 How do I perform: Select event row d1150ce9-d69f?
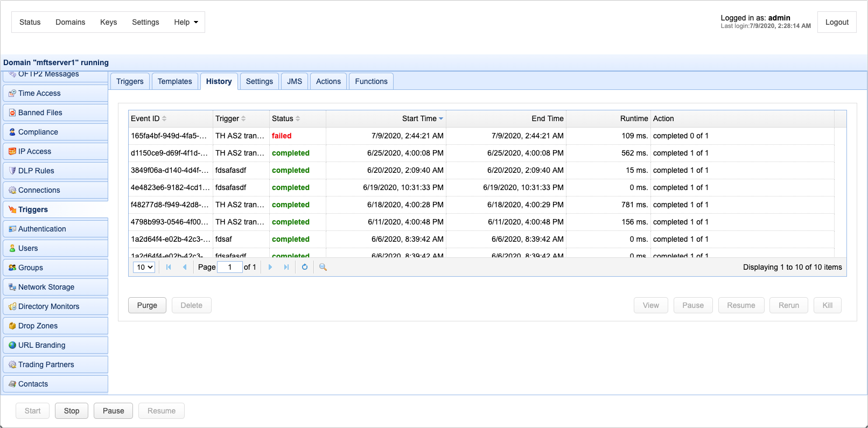[481, 153]
